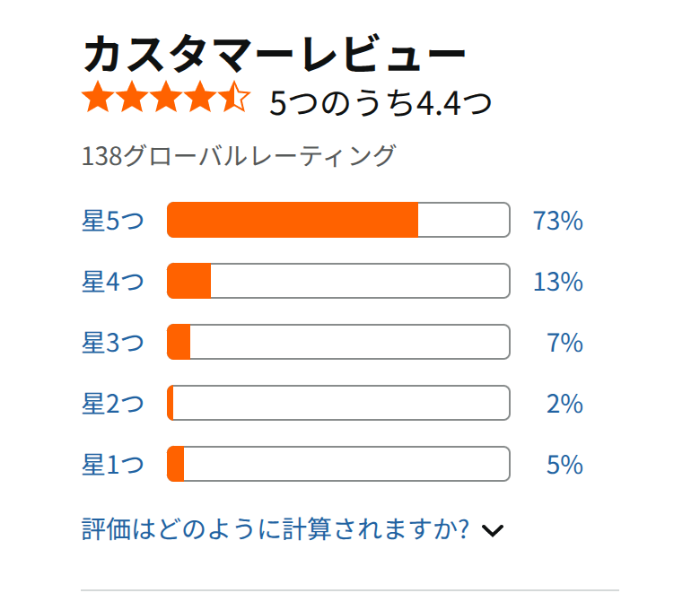Click the 3-star histogram bar
The height and width of the screenshot is (593, 700).
click(338, 342)
